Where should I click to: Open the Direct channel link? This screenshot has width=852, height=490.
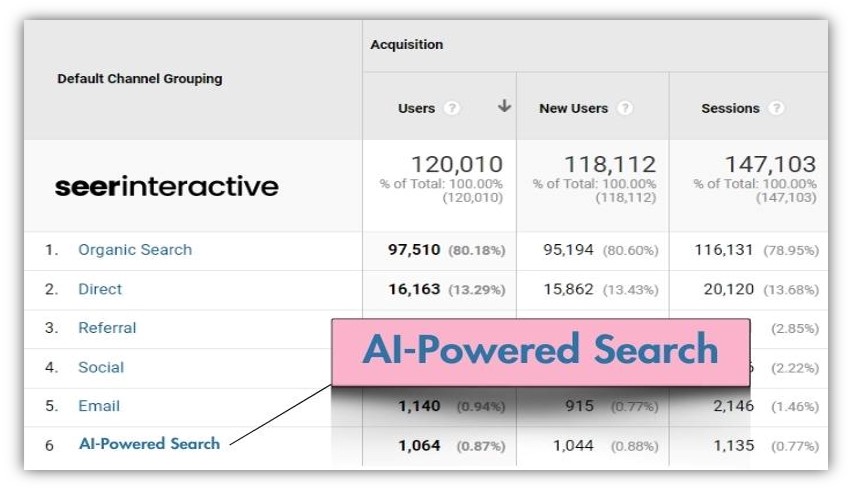[100, 289]
